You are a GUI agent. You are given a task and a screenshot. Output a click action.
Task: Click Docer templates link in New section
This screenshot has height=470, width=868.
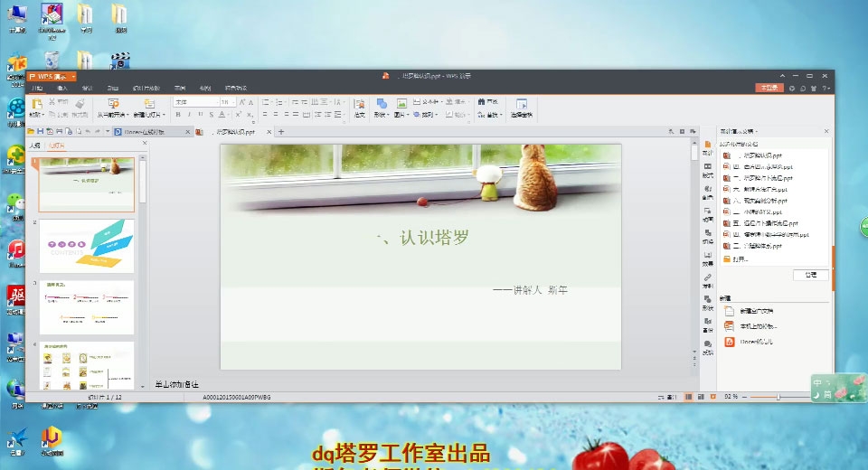(x=756, y=342)
